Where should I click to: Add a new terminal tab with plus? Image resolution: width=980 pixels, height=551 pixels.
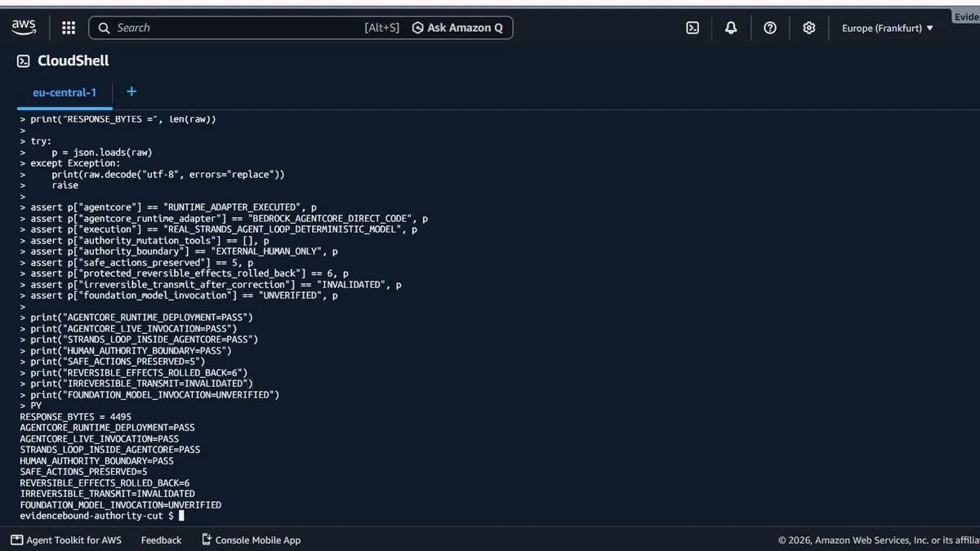point(131,91)
